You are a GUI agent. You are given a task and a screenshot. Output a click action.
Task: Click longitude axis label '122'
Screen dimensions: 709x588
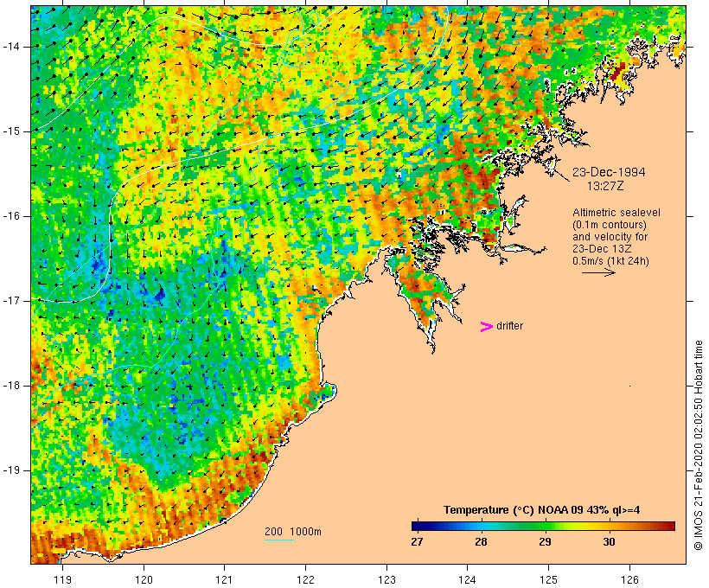tap(306, 579)
